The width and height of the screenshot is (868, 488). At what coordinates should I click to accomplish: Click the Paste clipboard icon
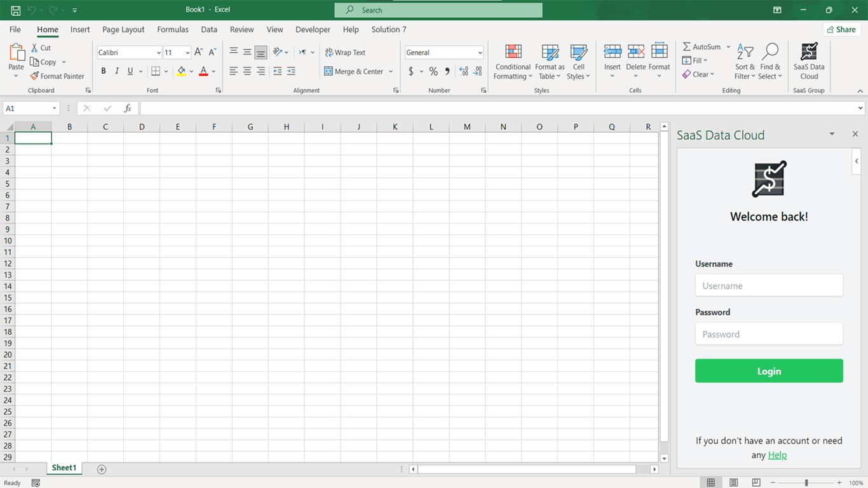click(x=16, y=52)
